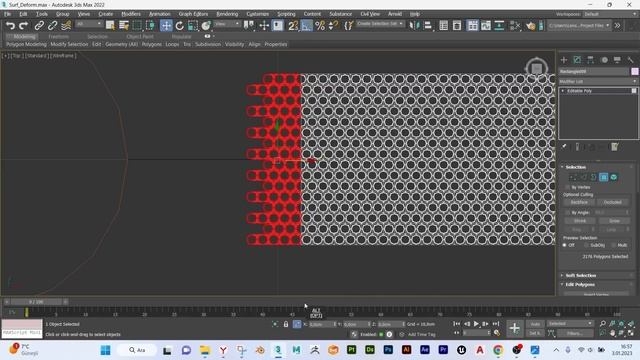Open the Rendering menu
This screenshot has height=360, width=640.
(x=227, y=14)
